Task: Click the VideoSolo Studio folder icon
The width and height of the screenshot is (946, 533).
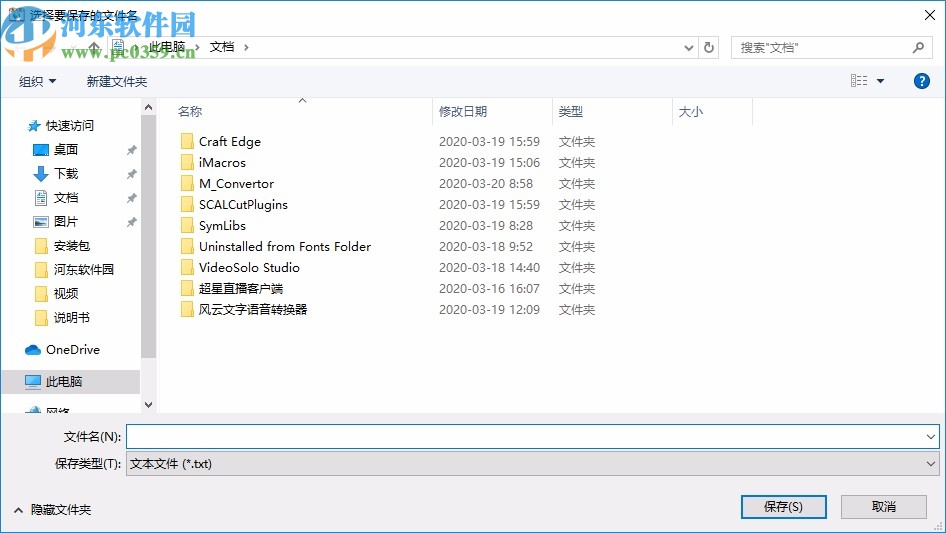Action: tap(187, 267)
